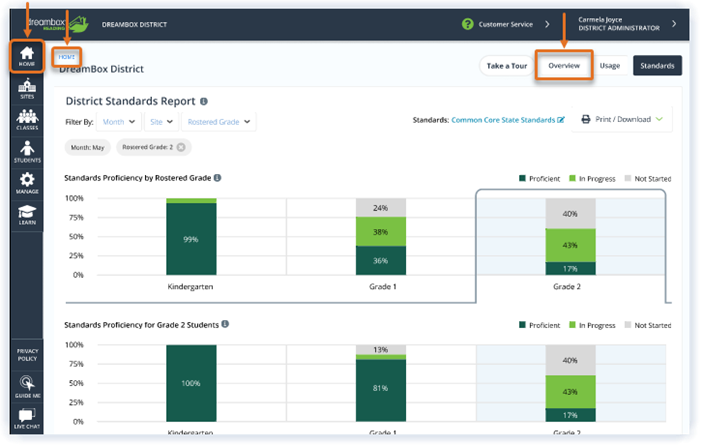Switch to the Usage tab
Viewport: 702px width, 445px height.
coord(610,65)
